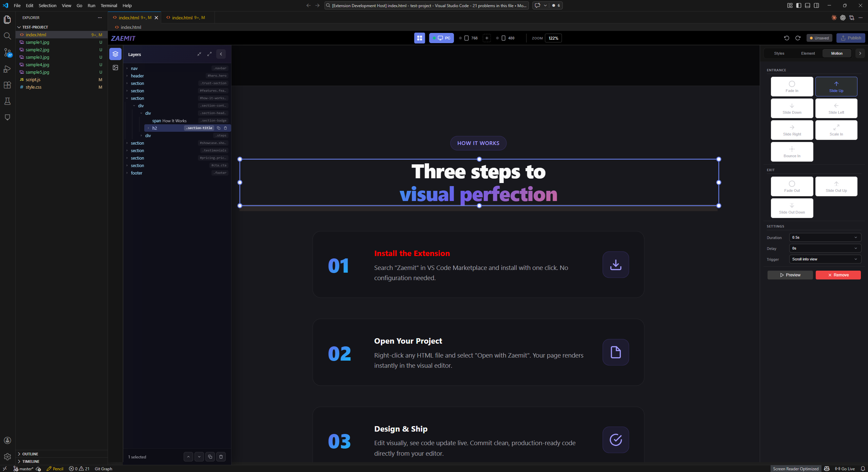Expand the footer layer in tree
The image size is (868, 472).
pyautogui.click(x=127, y=173)
